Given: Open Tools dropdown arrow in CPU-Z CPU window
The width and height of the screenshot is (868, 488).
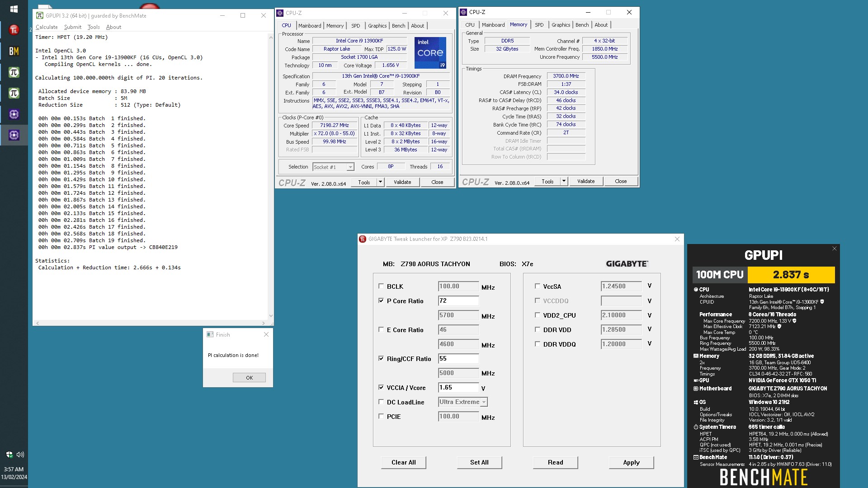Looking at the screenshot, I should coord(381,182).
